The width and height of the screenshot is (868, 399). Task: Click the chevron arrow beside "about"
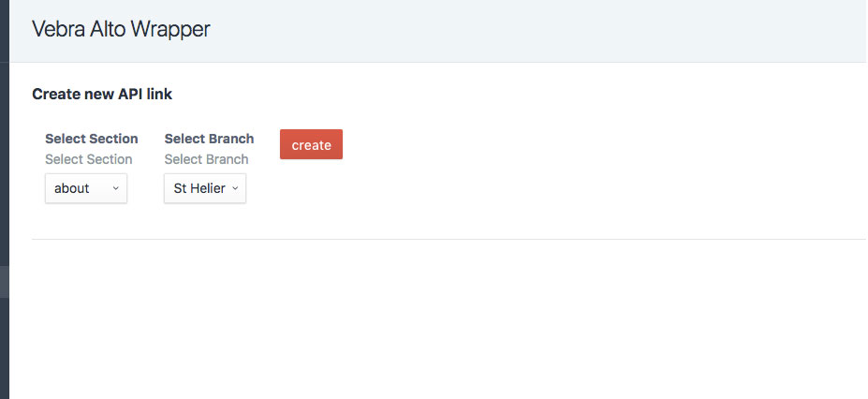tap(115, 188)
